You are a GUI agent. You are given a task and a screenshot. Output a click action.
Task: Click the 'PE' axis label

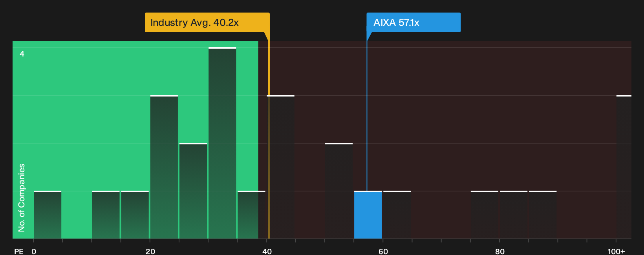[19, 251]
